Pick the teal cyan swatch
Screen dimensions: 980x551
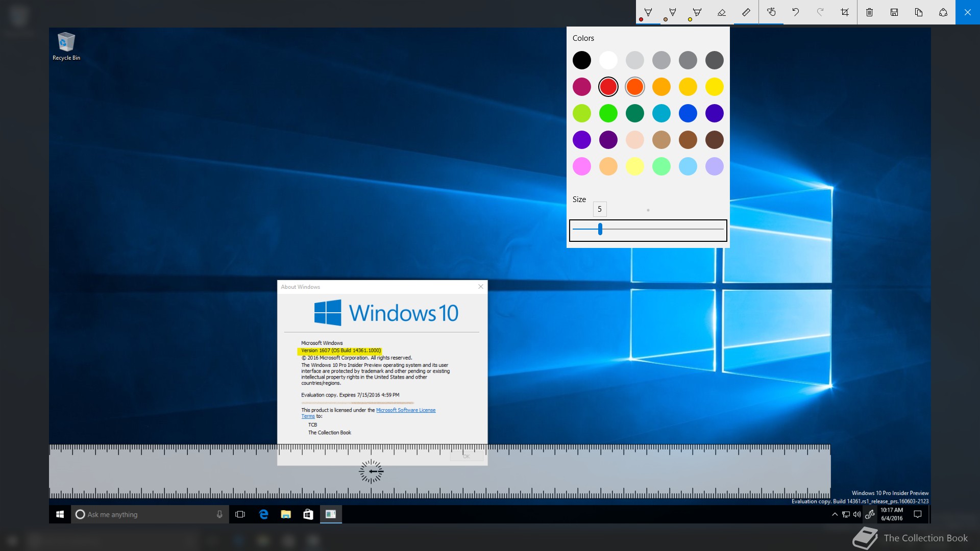click(661, 113)
